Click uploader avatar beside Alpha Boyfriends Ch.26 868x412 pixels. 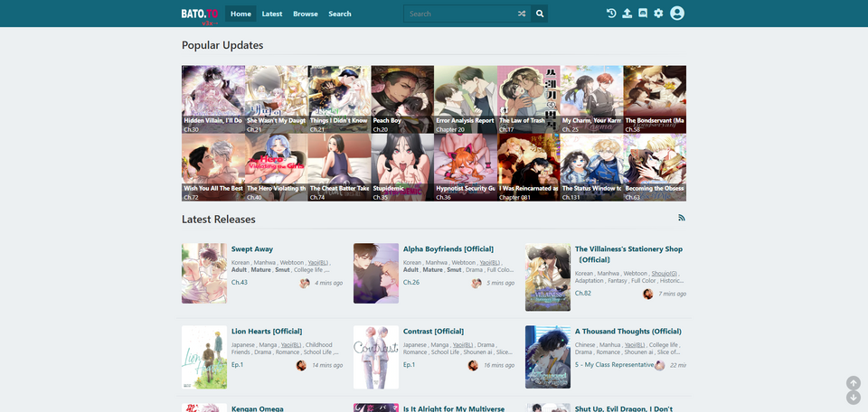coord(476,283)
